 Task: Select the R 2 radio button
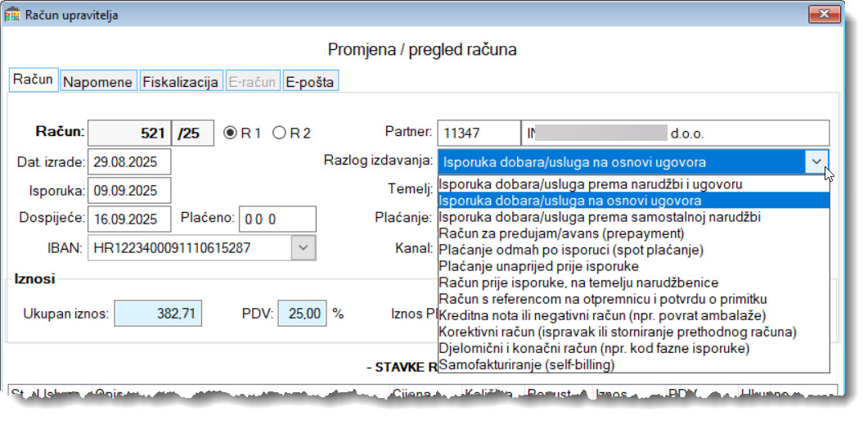[279, 133]
